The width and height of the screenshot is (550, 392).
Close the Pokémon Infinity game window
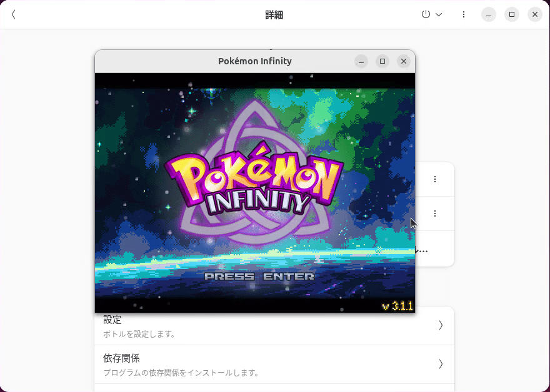[404, 61]
